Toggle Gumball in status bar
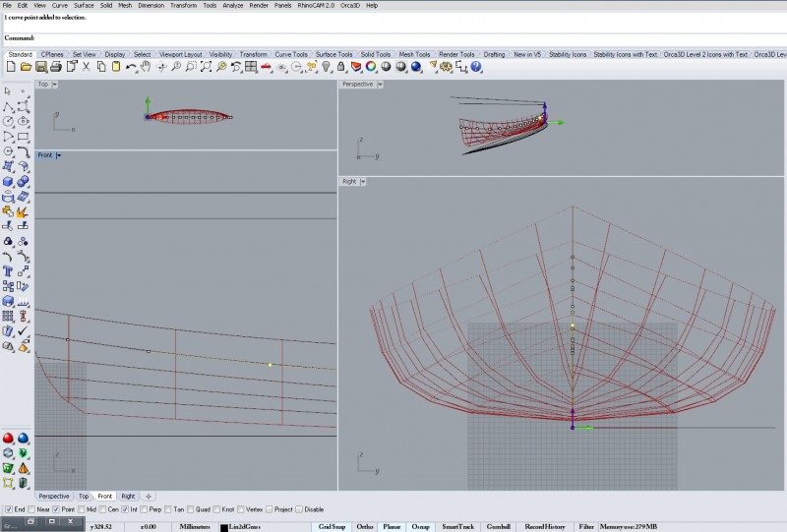 pos(495,527)
